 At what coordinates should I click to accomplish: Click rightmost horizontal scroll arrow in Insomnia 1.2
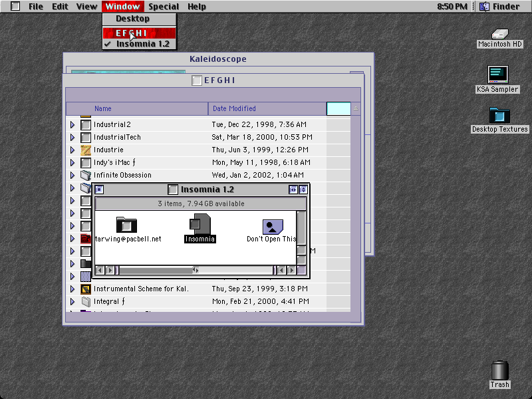click(291, 270)
